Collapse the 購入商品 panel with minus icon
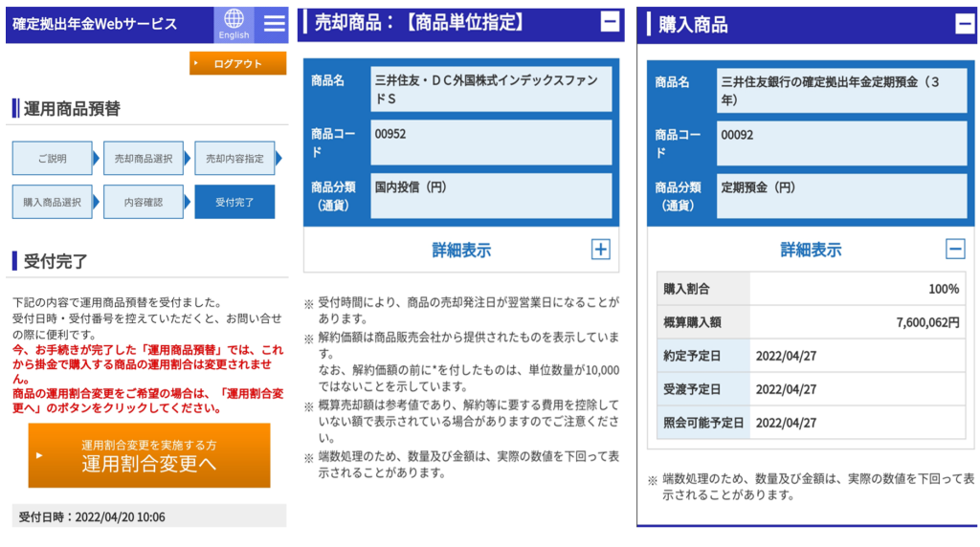 965,25
